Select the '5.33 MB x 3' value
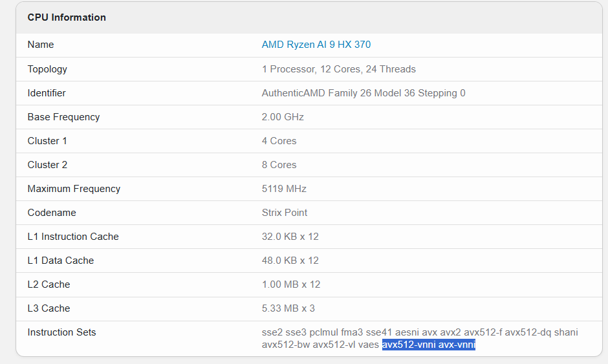Image resolution: width=608 pixels, height=364 pixels. 288,308
